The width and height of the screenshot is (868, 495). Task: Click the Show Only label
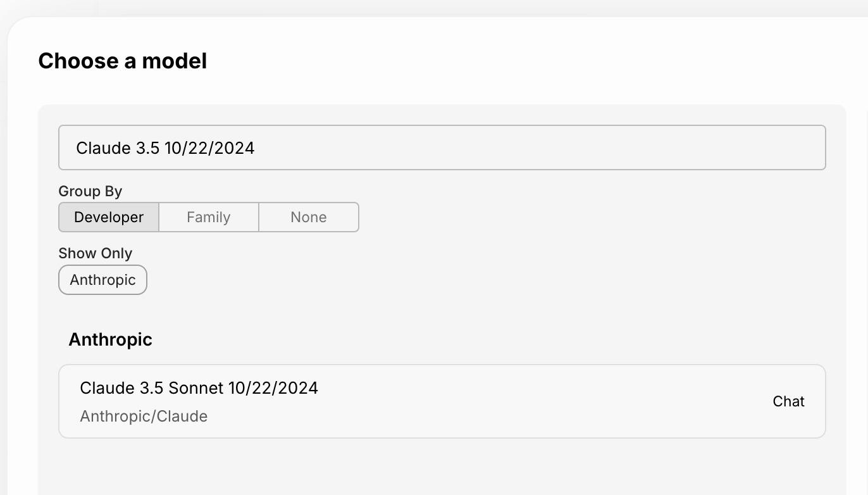[95, 253]
